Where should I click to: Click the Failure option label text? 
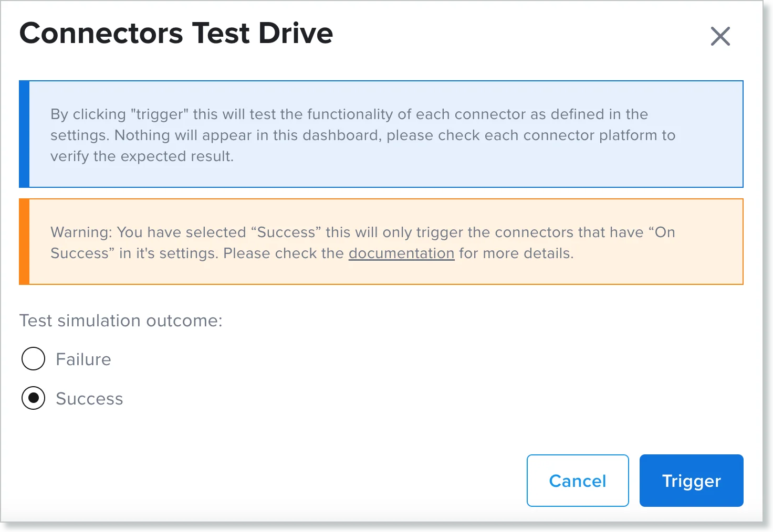[x=83, y=359]
